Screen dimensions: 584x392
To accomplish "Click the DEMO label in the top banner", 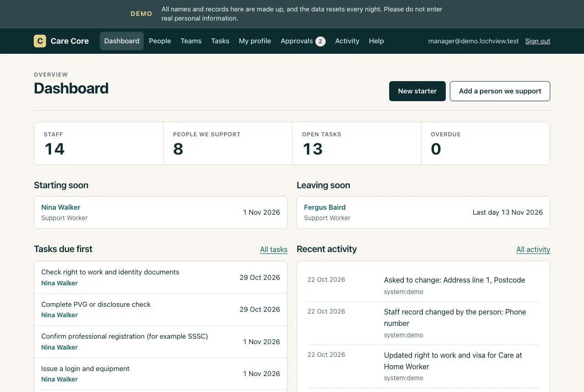I will pos(141,14).
